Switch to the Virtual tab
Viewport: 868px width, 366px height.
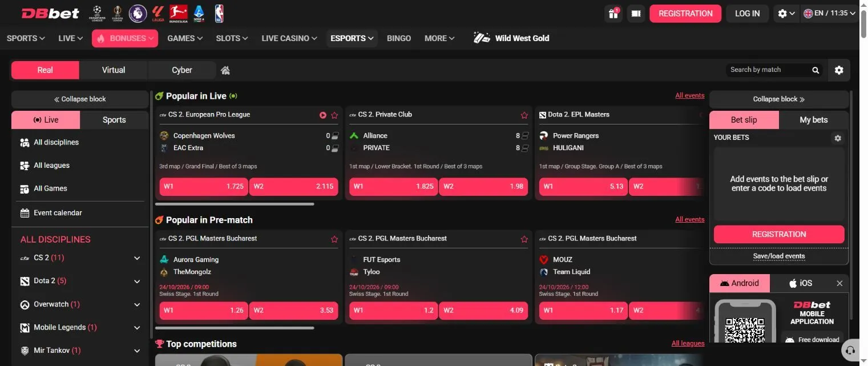coord(114,70)
